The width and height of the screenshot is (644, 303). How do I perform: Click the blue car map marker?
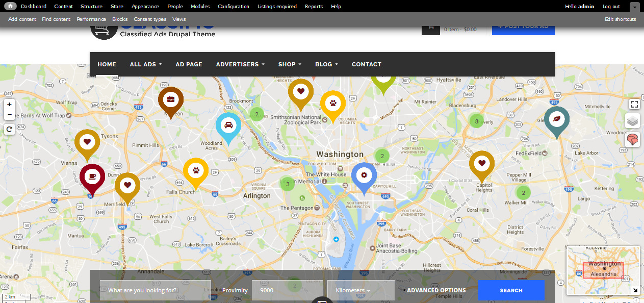[228, 125]
